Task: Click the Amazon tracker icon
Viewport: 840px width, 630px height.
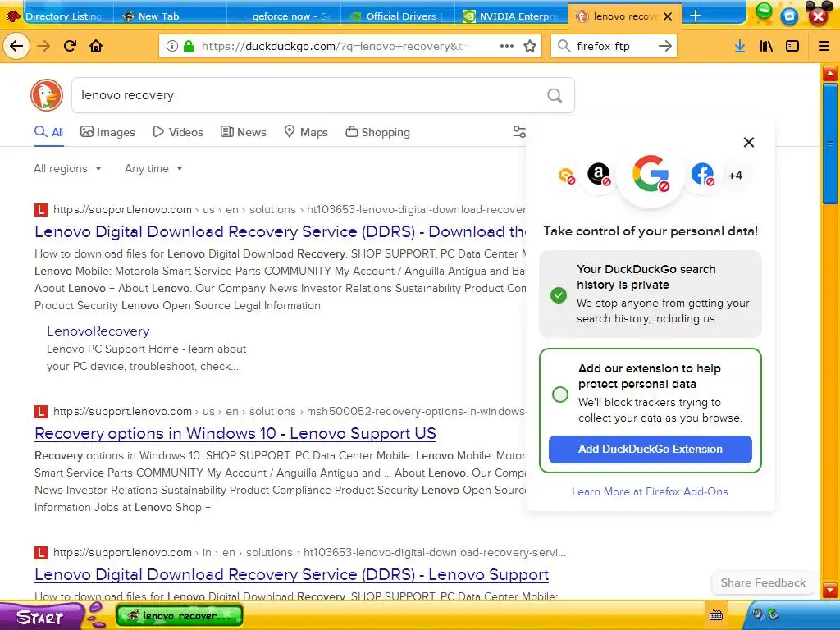Action: (x=599, y=174)
